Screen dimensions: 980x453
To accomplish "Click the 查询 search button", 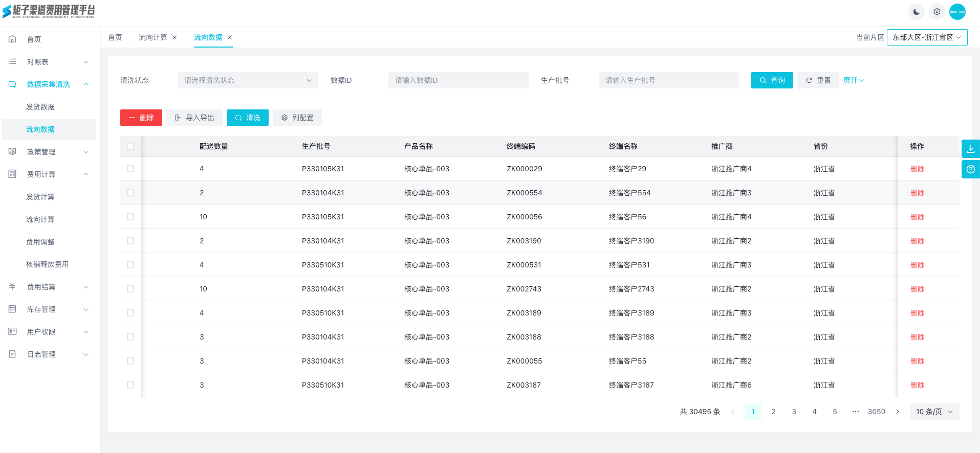I will tap(772, 80).
